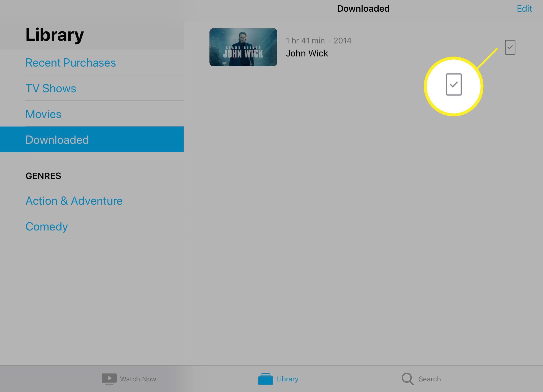The height and width of the screenshot is (392, 543).
Task: Expand the Genres section
Action: (x=43, y=176)
